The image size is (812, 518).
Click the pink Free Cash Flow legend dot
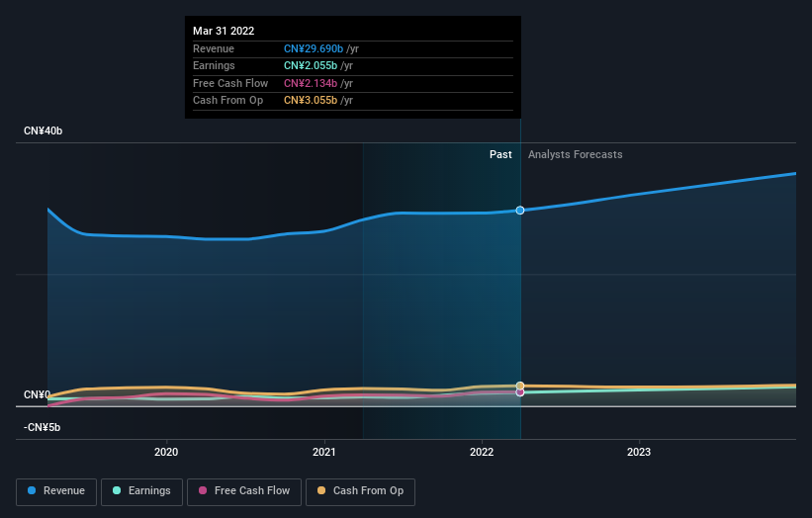point(203,490)
